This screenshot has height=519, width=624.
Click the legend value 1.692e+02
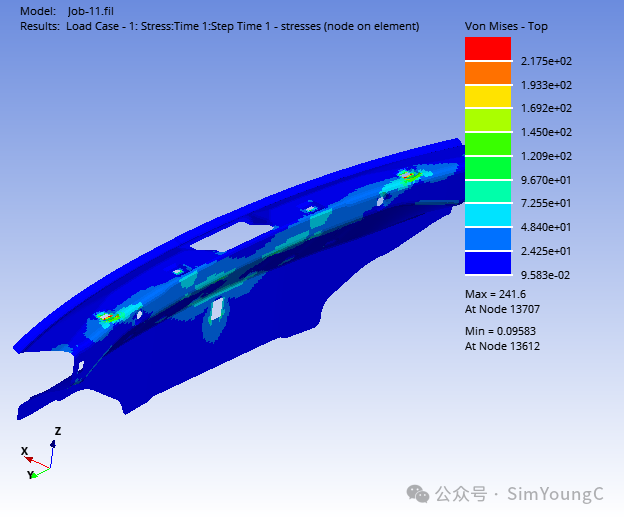pos(546,108)
